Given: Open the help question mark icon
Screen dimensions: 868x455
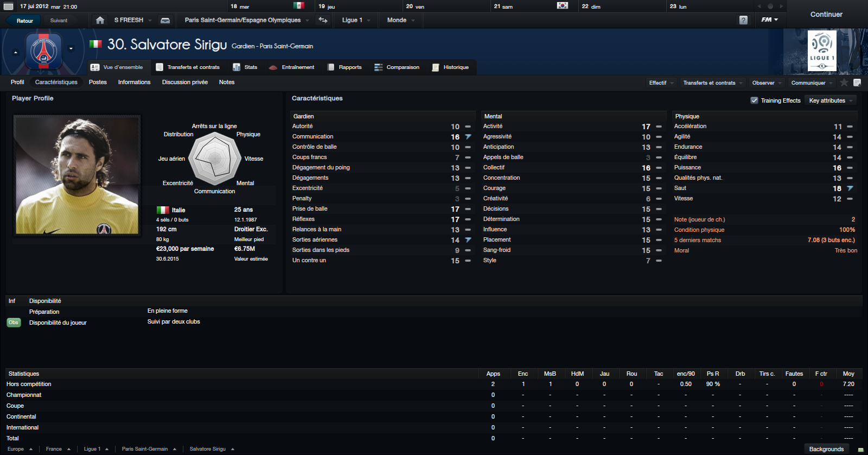Looking at the screenshot, I should tap(743, 20).
